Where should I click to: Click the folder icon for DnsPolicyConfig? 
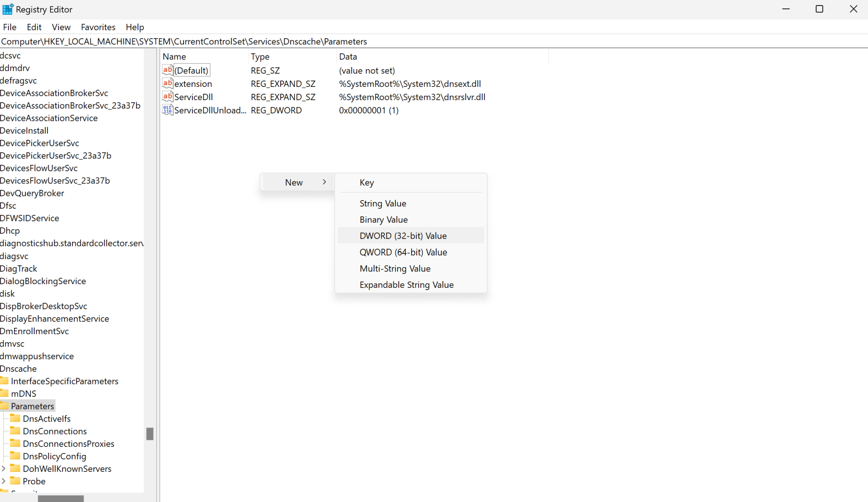click(x=16, y=456)
